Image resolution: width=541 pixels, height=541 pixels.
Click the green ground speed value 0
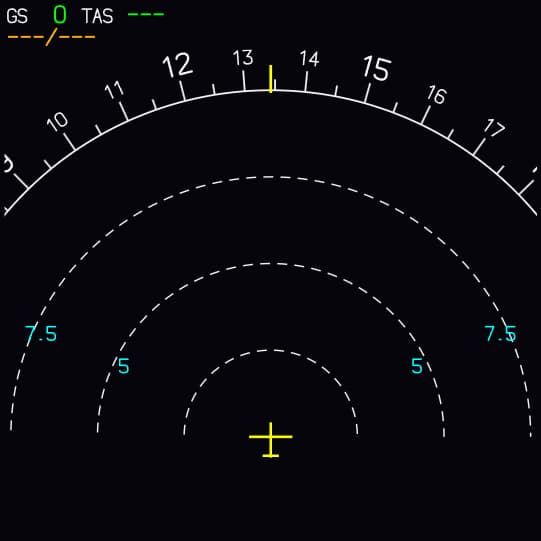pos(60,15)
